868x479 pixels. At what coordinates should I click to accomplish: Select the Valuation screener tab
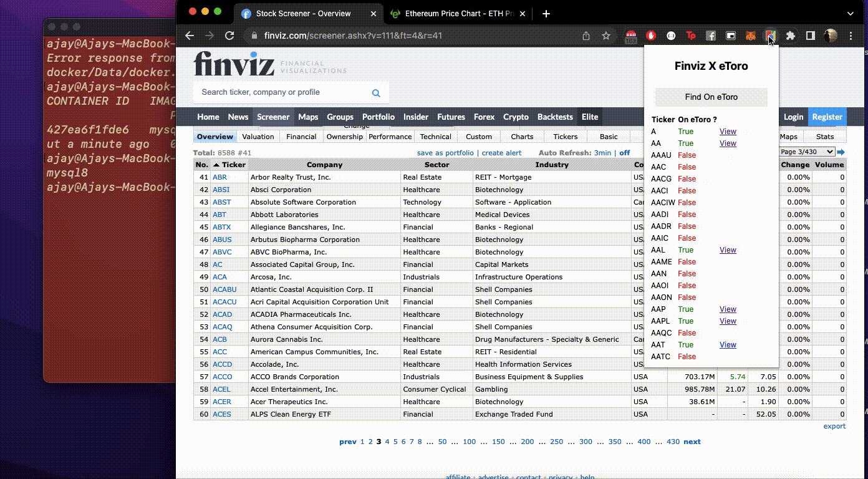(258, 137)
